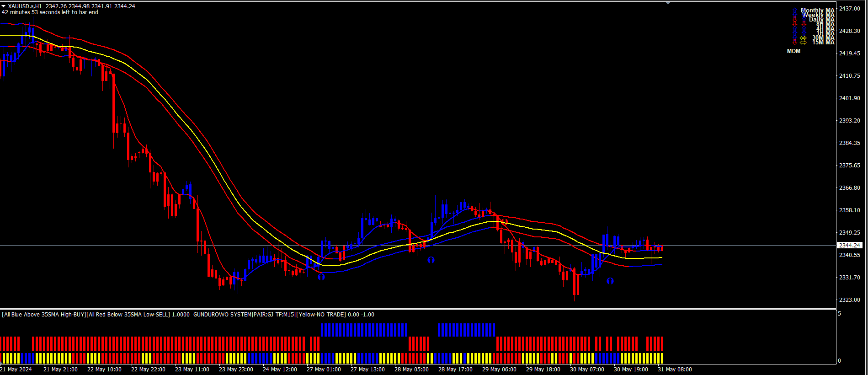Click the "42 minutes 53 seconds left" countdown
Viewport: 868px width, 375px height.
pos(50,12)
